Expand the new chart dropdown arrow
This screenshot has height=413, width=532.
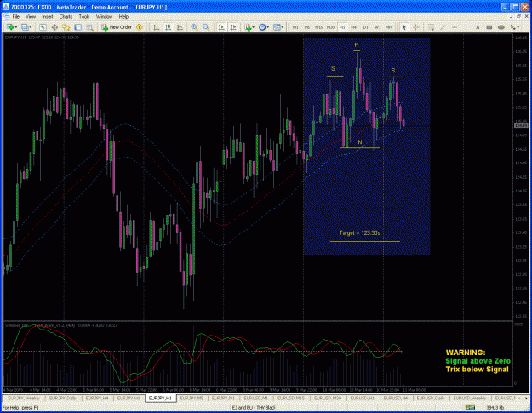16,27
